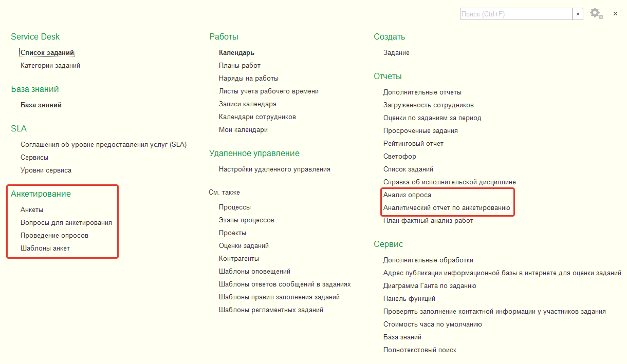627x364 pixels.
Task: Open the gear settings menu
Action: pyautogui.click(x=595, y=13)
